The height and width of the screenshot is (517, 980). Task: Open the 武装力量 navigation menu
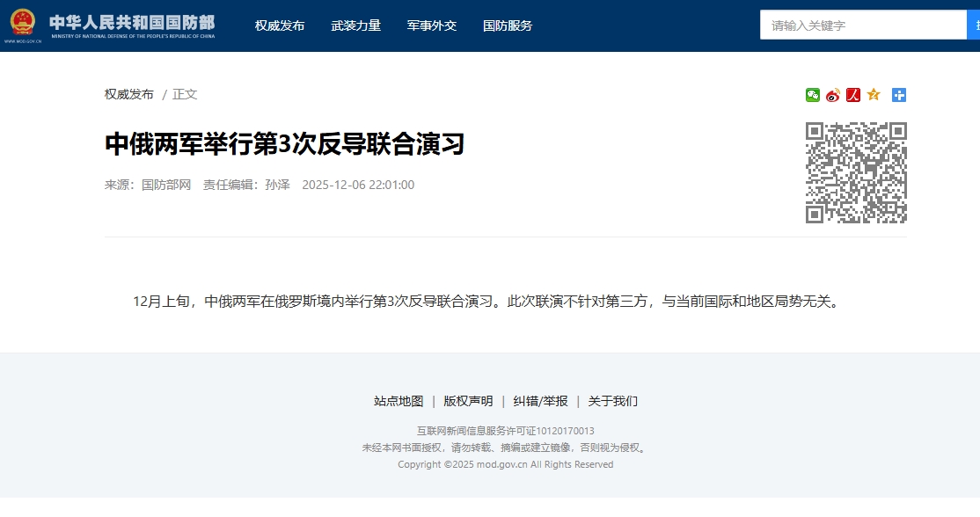click(x=355, y=25)
